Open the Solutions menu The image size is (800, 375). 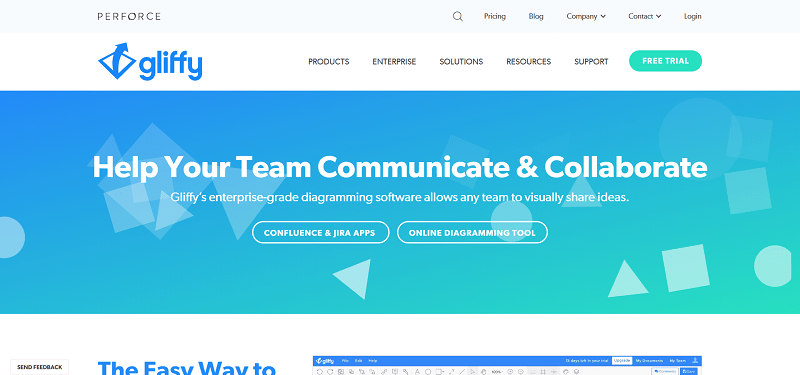click(x=461, y=62)
